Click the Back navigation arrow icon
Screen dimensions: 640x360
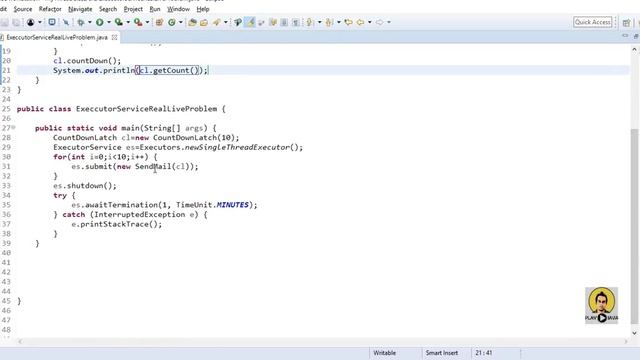[x=360, y=22]
